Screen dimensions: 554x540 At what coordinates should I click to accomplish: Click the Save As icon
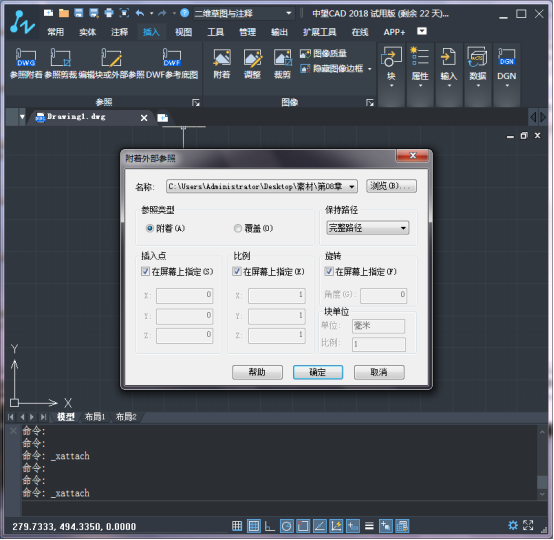pos(94,13)
